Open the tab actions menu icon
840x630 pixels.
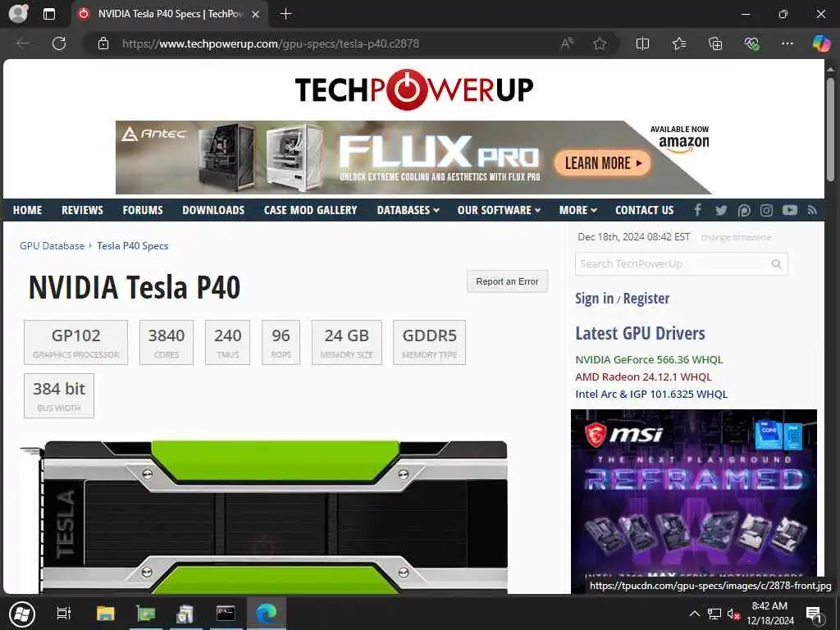pos(48,14)
